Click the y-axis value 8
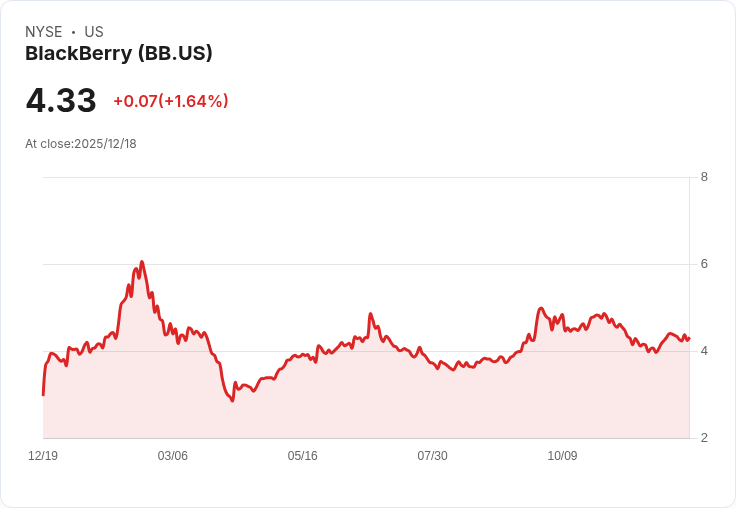 point(704,177)
